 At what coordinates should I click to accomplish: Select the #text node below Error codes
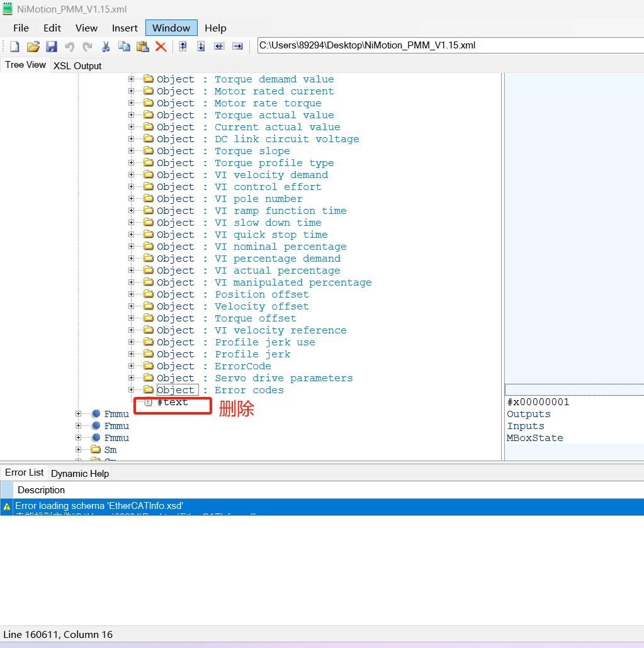[172, 402]
